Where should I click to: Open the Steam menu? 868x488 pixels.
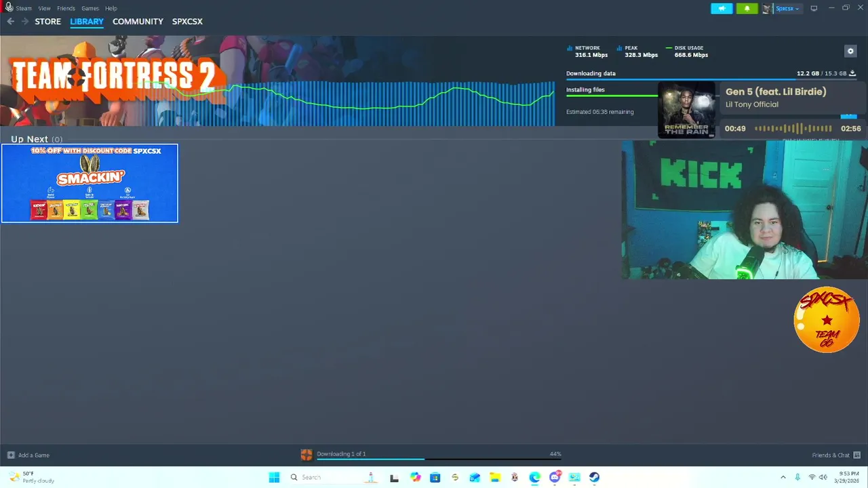click(24, 8)
